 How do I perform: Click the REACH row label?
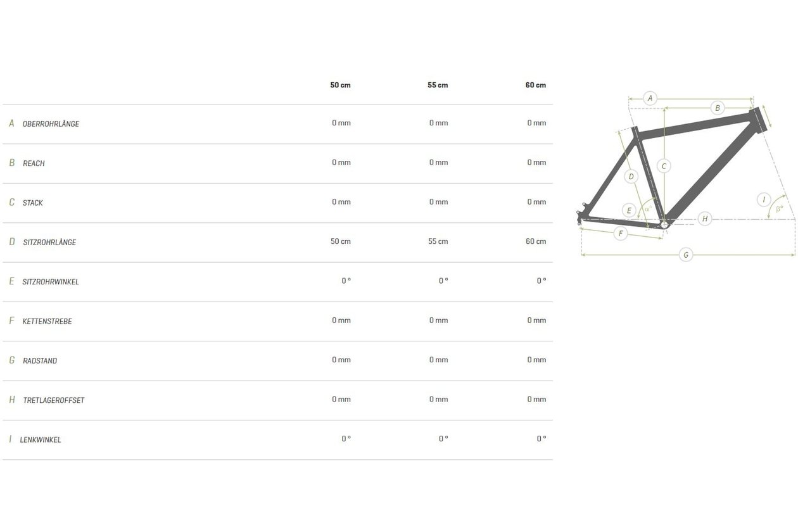34,163
